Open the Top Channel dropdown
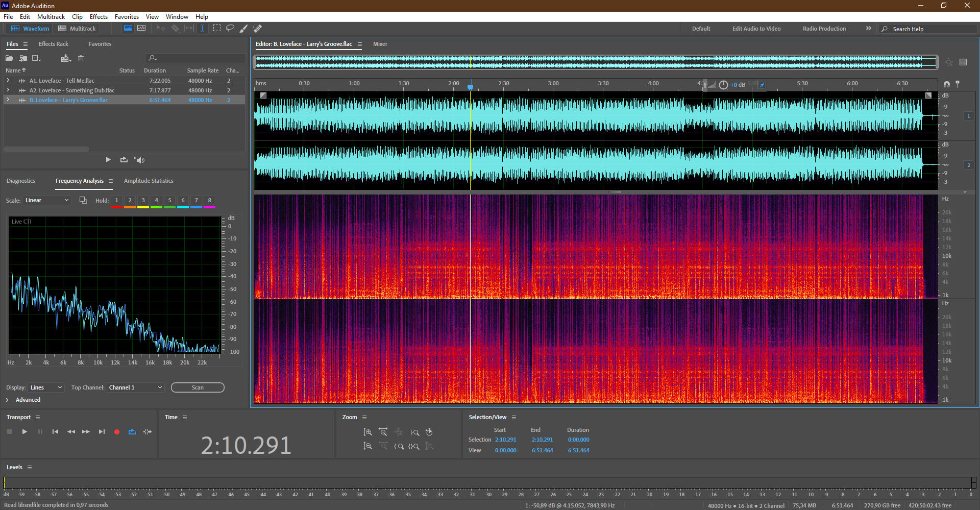 [135, 387]
